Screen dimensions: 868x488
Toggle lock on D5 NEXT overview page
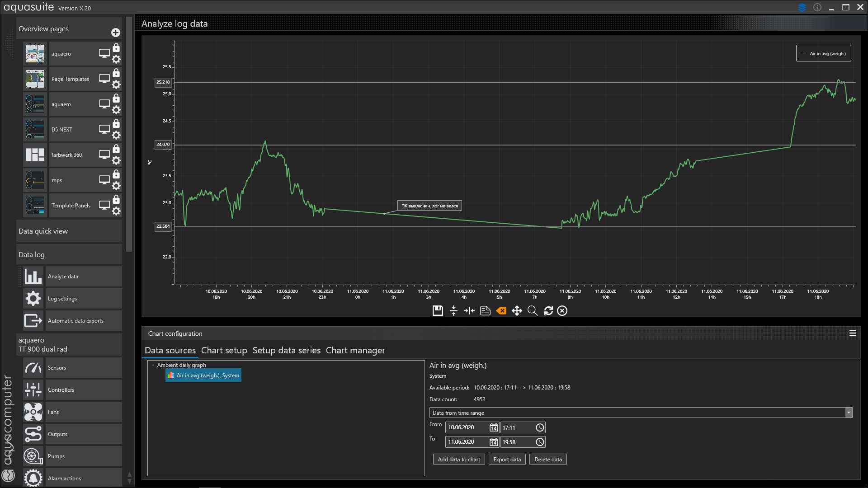point(116,124)
